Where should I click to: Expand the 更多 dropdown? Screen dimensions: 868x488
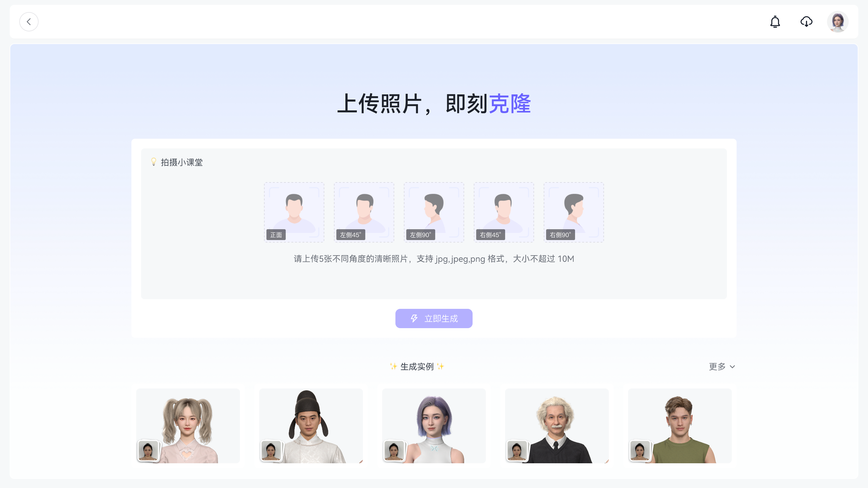point(717,366)
